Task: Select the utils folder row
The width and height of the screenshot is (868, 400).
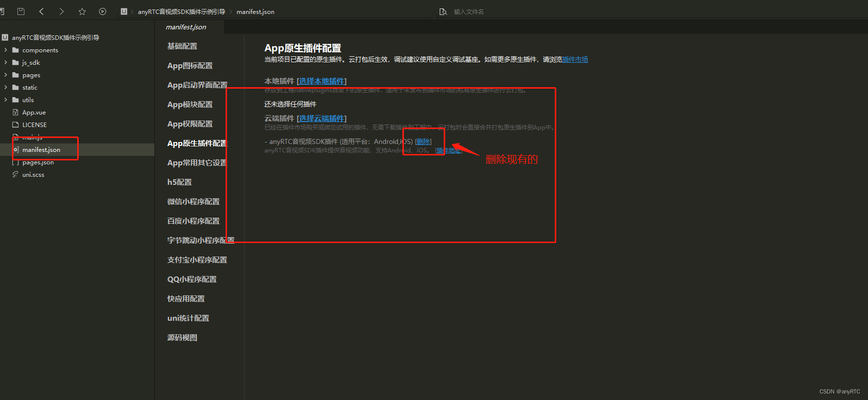Action: click(77, 100)
